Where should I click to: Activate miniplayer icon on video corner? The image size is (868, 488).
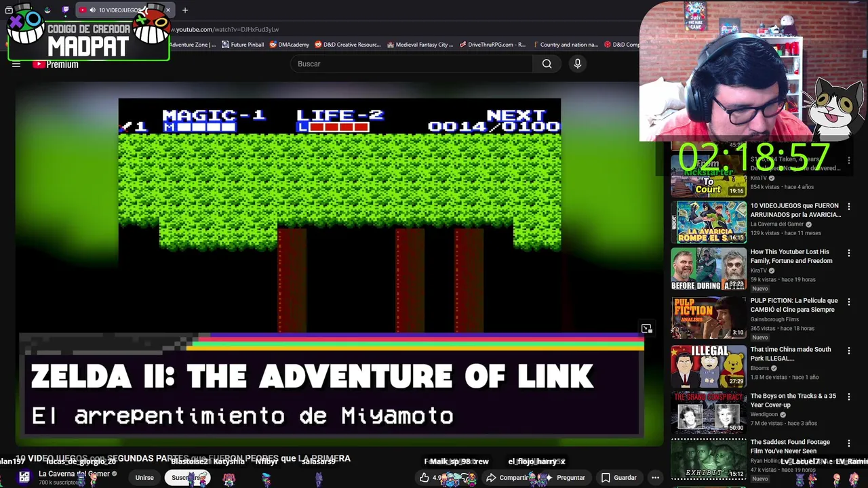647,329
